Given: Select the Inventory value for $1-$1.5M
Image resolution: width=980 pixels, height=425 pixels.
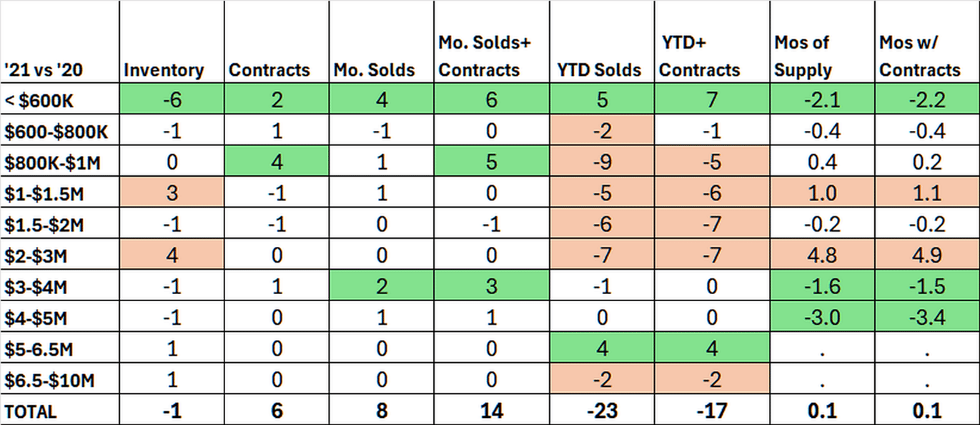Looking at the screenshot, I should pyautogui.click(x=172, y=193).
